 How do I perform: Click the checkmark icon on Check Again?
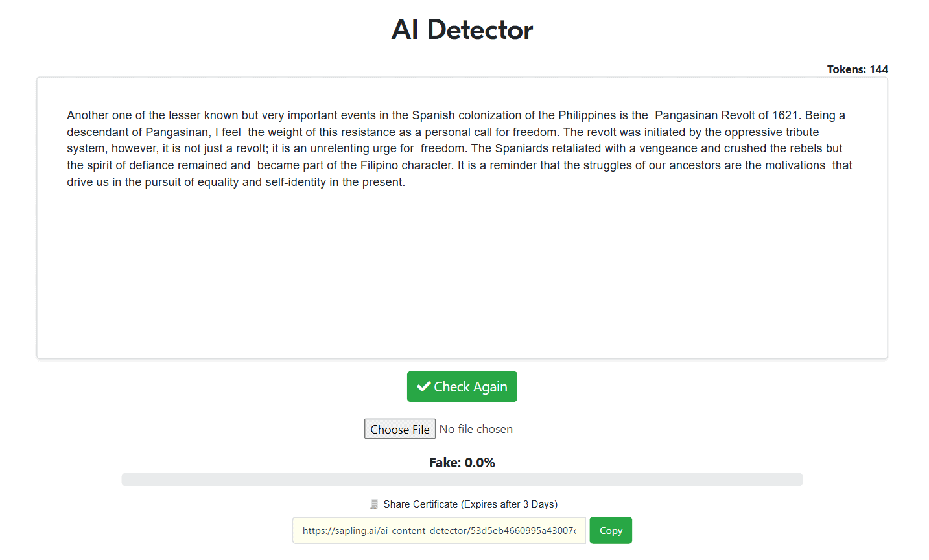(424, 386)
